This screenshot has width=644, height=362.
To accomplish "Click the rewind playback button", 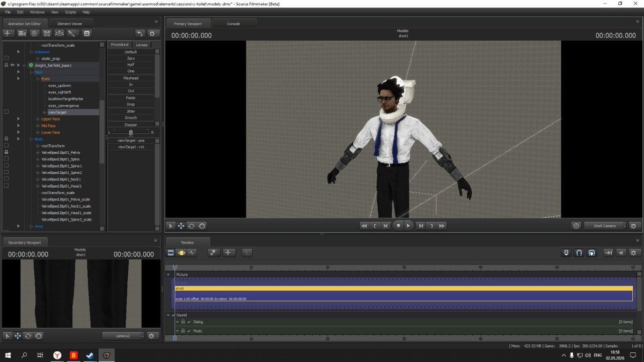I will click(x=364, y=226).
